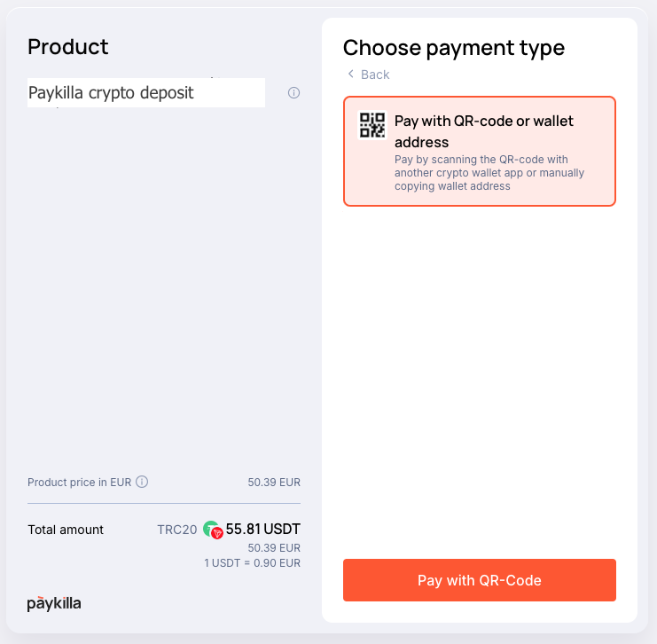Click the QR-code icon in payment option

[x=372, y=124]
